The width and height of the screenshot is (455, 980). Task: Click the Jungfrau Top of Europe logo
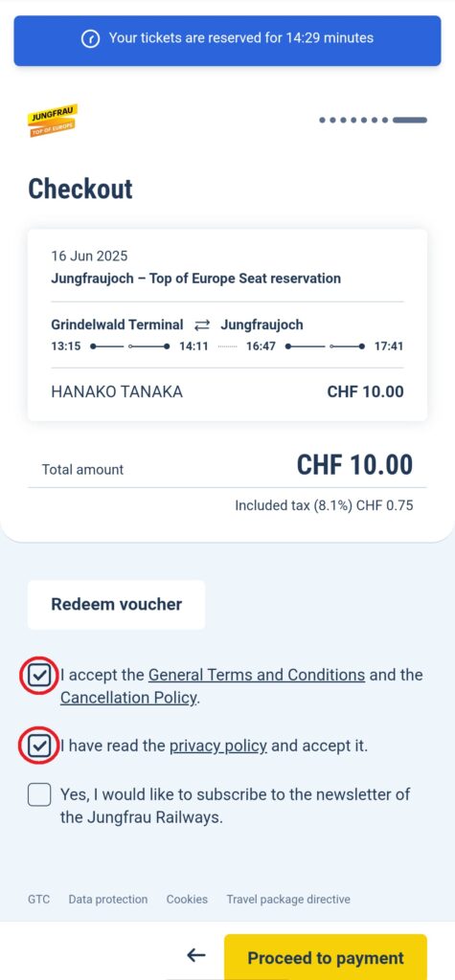53,120
